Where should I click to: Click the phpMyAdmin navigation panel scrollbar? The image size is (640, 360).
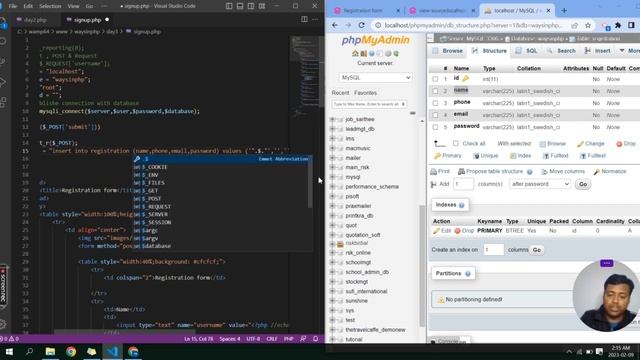(422, 265)
